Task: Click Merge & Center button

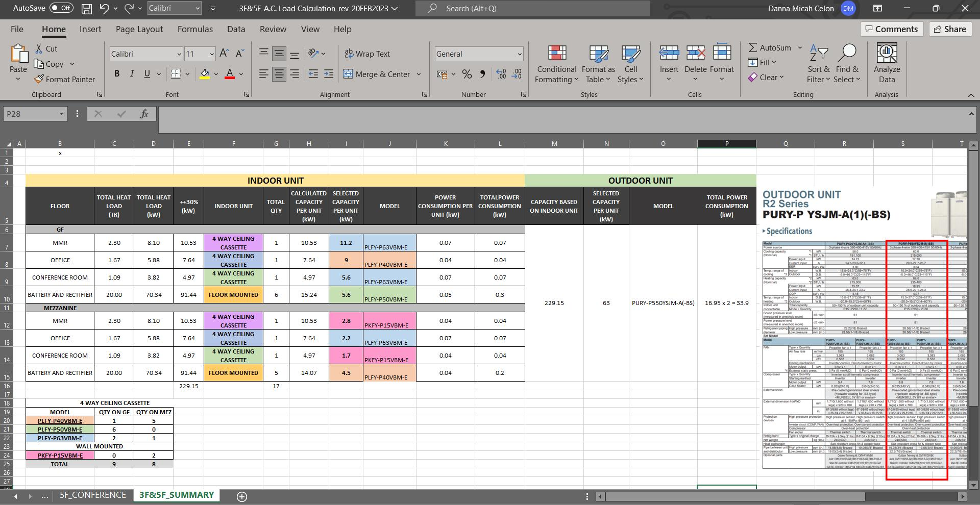Action: 377,74
